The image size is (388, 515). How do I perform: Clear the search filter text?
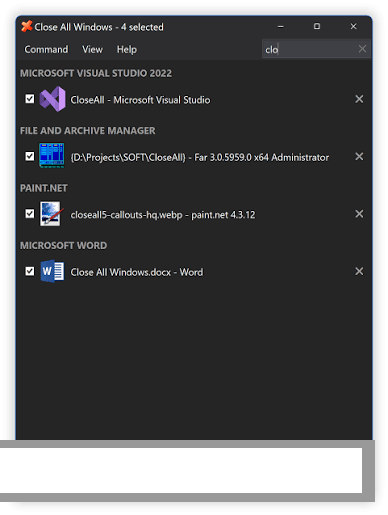(362, 49)
